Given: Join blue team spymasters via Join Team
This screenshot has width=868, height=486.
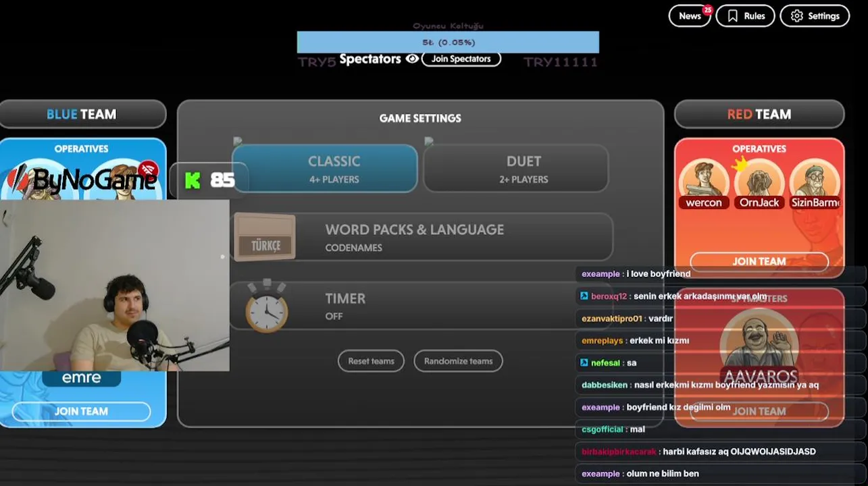Looking at the screenshot, I should pyautogui.click(x=81, y=411).
